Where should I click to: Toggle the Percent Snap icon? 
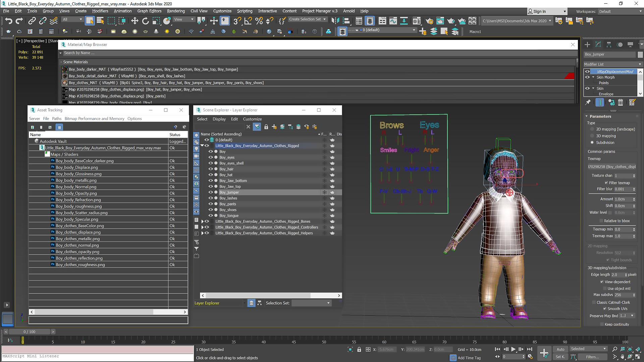(259, 21)
